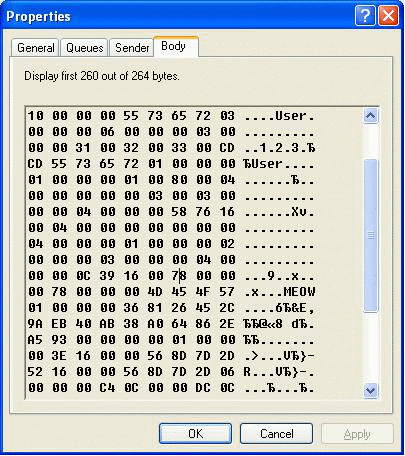Screen dimensions: 405x456
Task: Click the question mark help button
Action: click(x=365, y=15)
